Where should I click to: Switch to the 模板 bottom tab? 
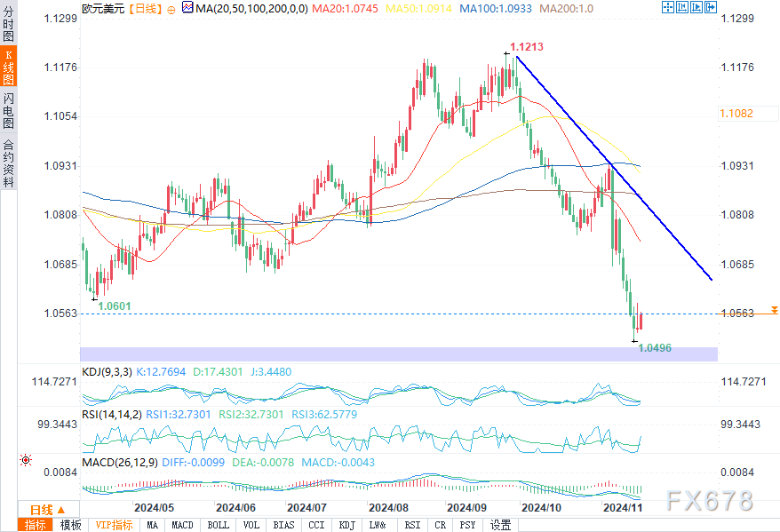pyautogui.click(x=71, y=525)
